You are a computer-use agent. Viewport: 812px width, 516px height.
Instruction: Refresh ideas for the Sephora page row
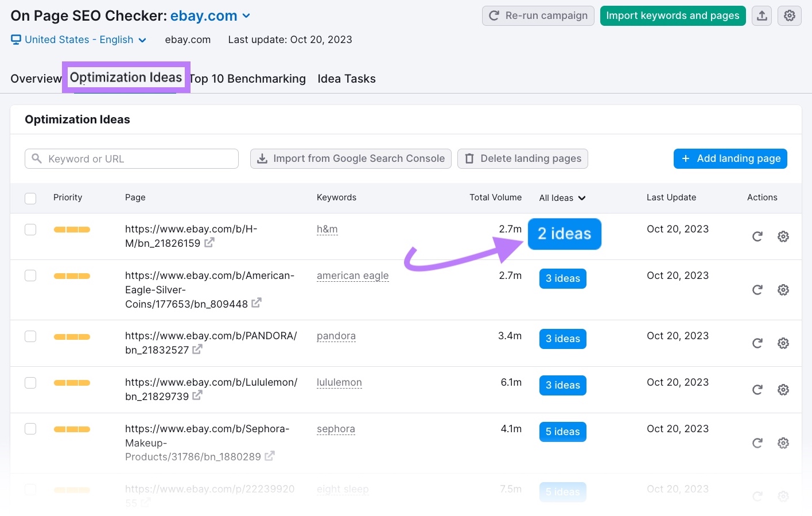coord(757,443)
